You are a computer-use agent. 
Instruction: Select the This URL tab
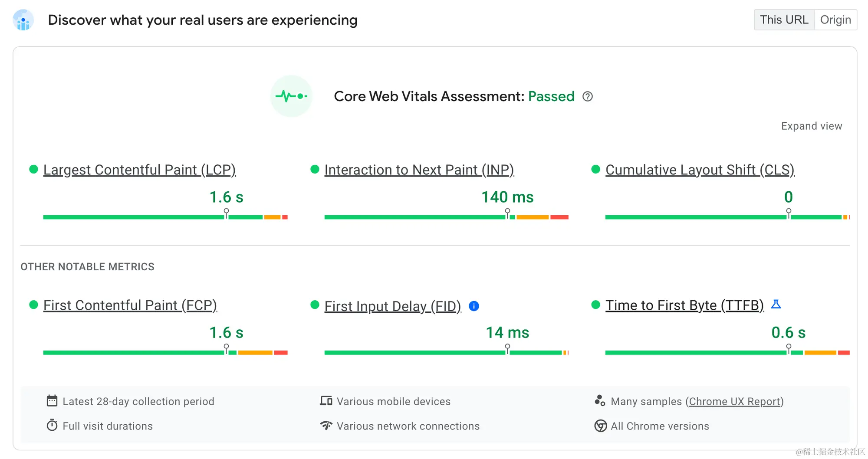pyautogui.click(x=784, y=20)
